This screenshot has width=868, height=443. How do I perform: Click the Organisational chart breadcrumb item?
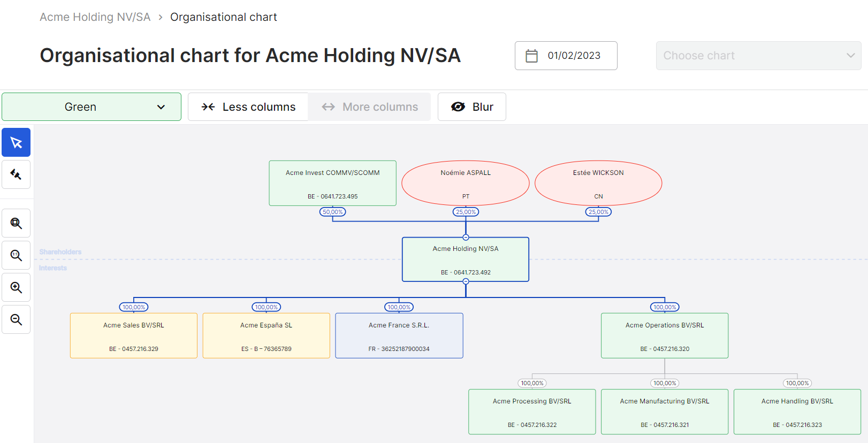[x=223, y=17]
